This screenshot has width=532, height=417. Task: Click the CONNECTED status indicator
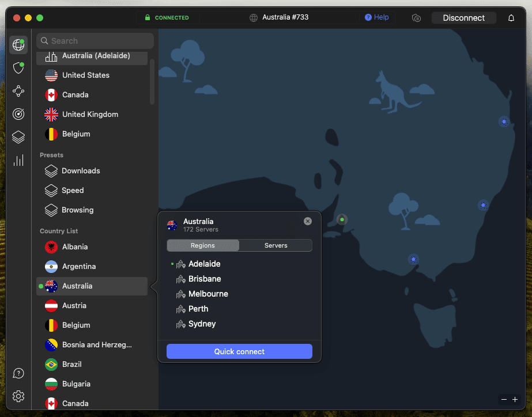click(167, 18)
